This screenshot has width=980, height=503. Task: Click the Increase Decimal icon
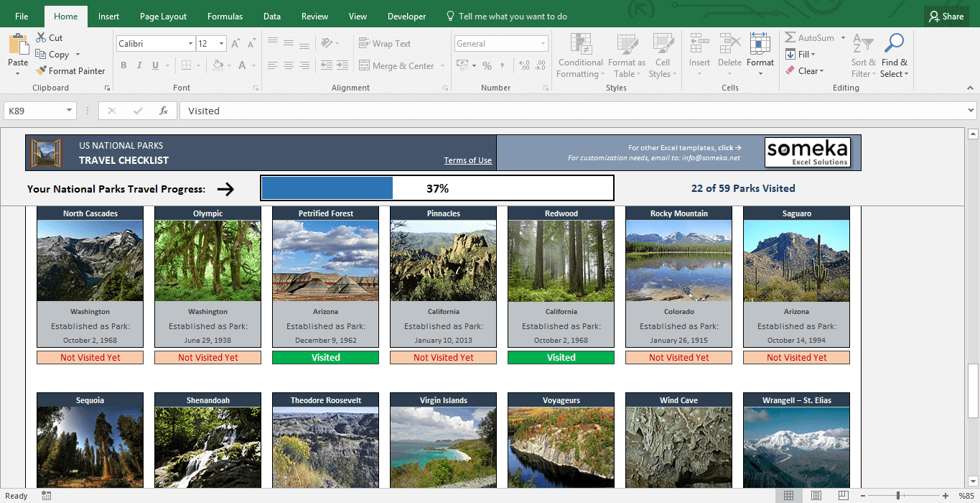[524, 66]
